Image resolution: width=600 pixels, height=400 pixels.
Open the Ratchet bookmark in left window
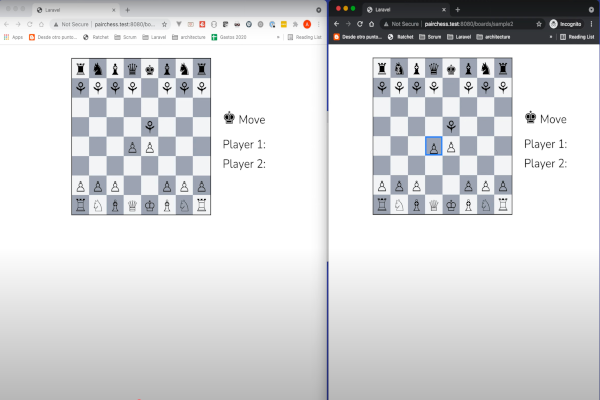[96, 37]
